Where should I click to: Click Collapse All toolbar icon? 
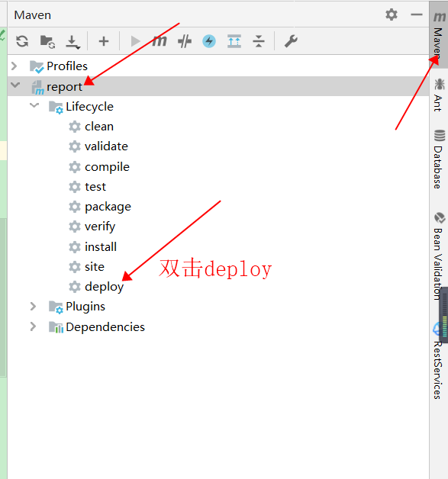(x=259, y=41)
